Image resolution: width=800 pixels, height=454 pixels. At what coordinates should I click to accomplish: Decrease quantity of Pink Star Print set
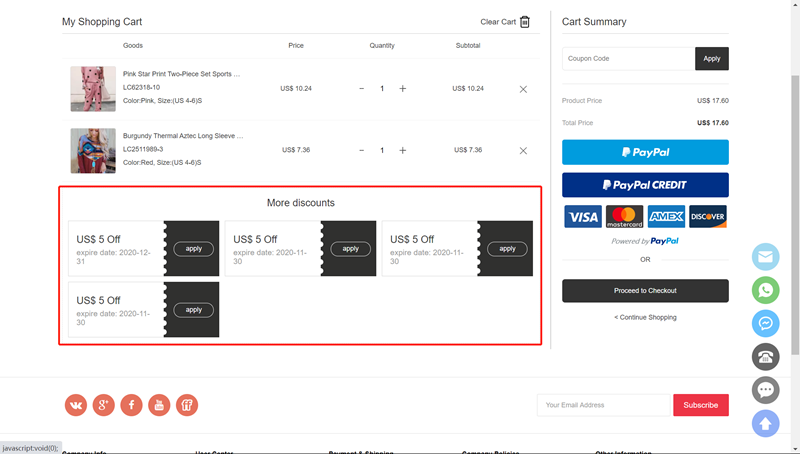coord(361,89)
